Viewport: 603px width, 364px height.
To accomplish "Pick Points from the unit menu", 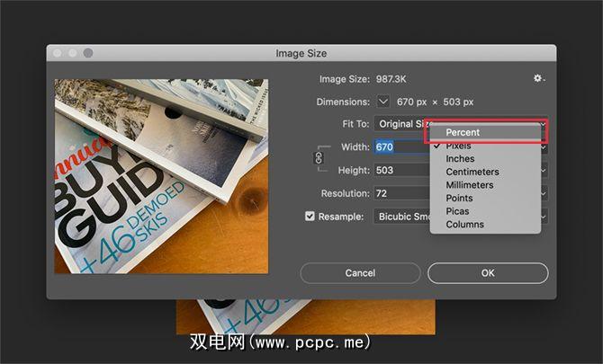I will point(486,198).
